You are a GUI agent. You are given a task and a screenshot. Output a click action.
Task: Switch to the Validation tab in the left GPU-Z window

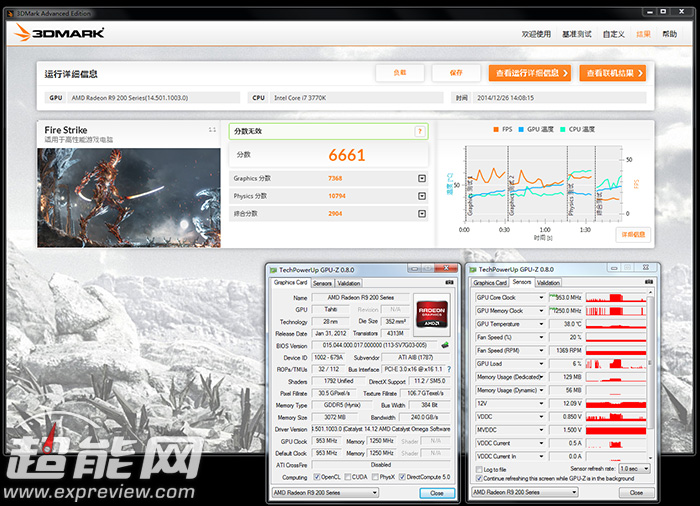pos(349,283)
